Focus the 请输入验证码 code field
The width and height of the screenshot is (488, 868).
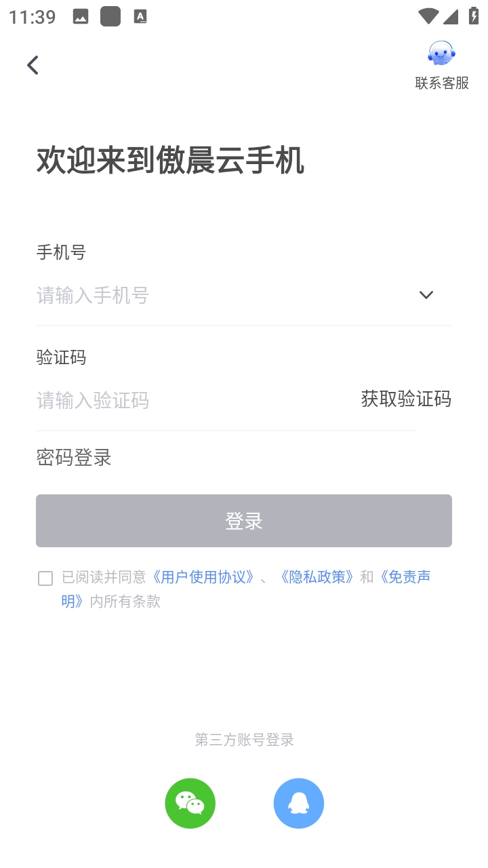coord(190,400)
